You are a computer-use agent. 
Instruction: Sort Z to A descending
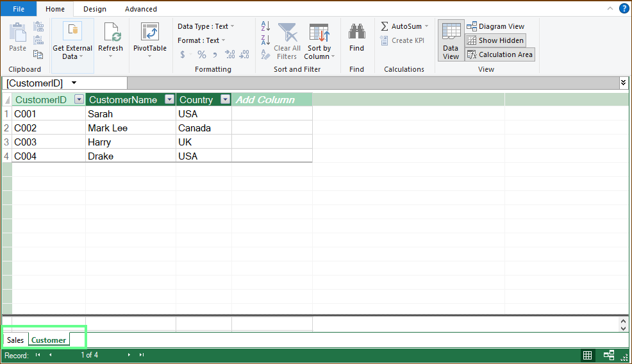[x=265, y=40]
